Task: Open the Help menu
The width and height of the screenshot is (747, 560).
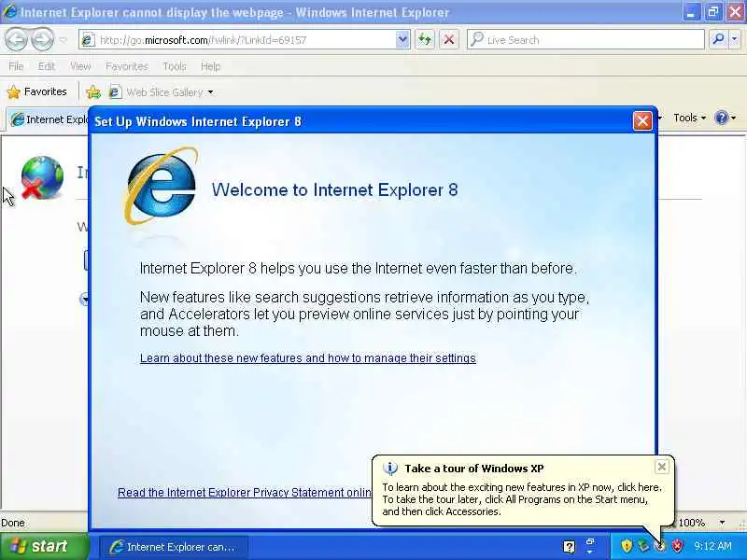Action: (x=211, y=66)
